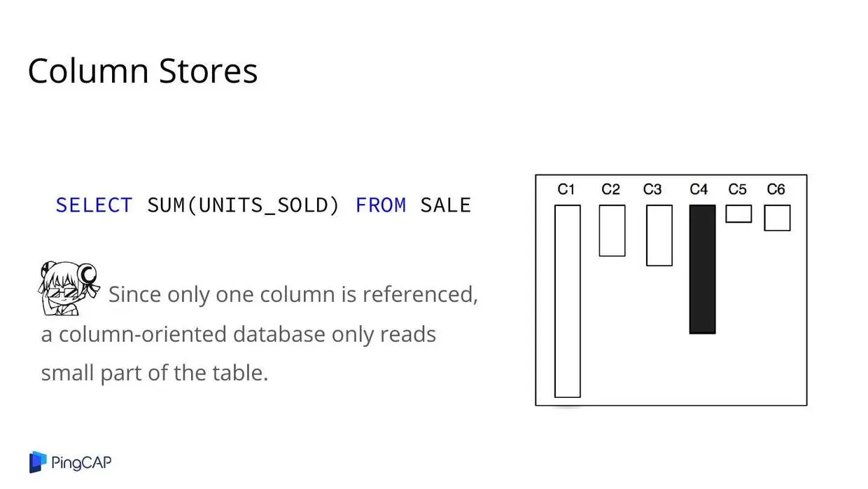Click the C3 column label

[x=652, y=189]
